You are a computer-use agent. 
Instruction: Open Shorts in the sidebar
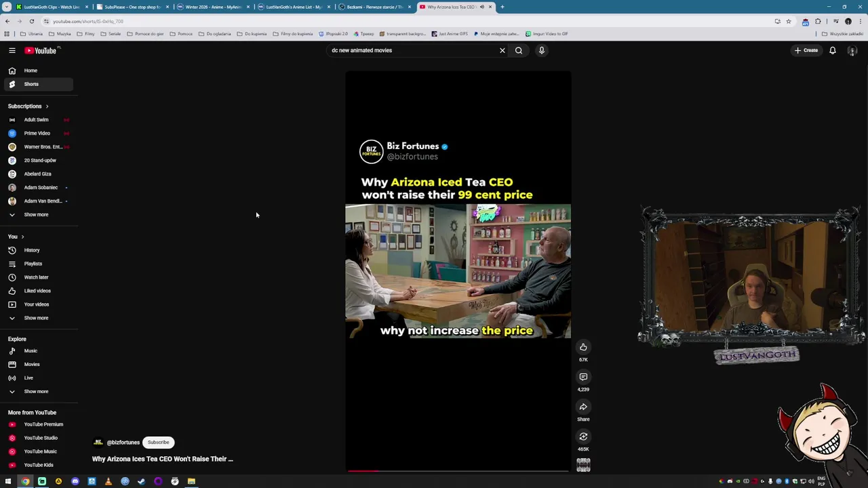coord(37,84)
